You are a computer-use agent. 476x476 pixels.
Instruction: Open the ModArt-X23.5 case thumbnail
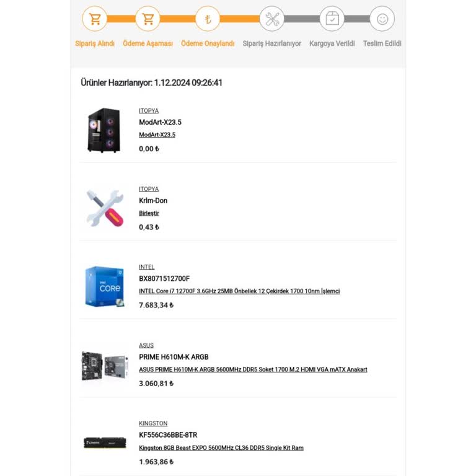[x=104, y=130]
